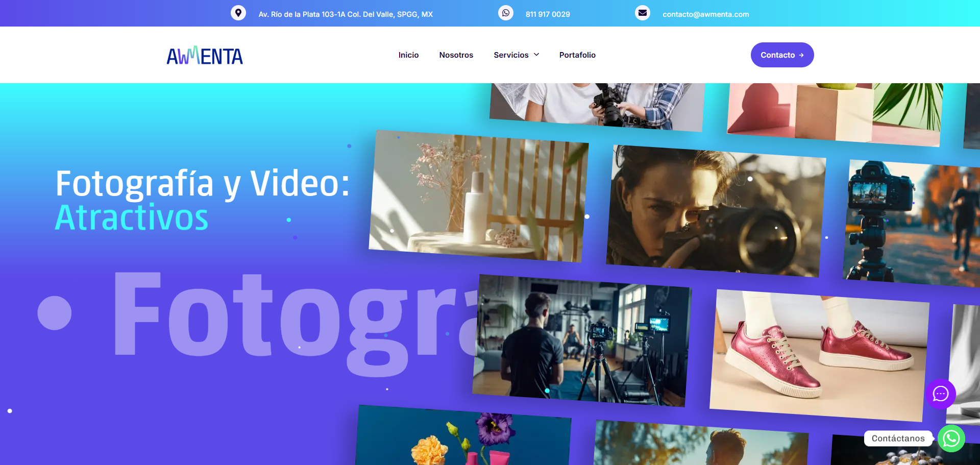The image size is (980, 465).
Task: Click the location pin icon
Action: coord(238,13)
